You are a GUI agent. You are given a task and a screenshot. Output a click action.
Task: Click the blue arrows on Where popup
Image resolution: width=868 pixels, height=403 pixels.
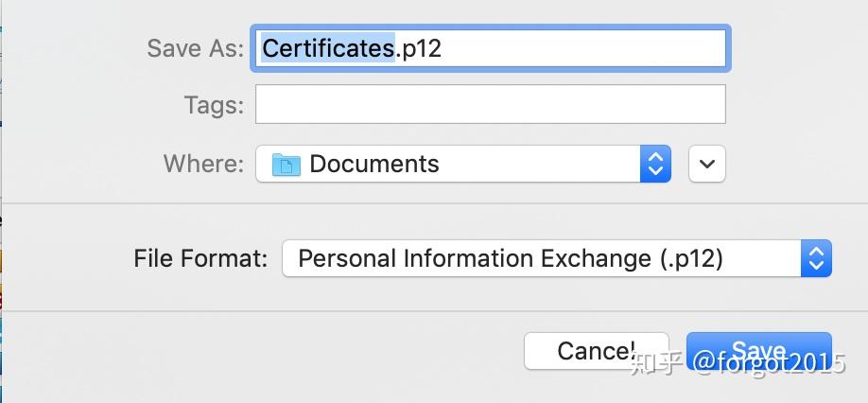click(655, 164)
